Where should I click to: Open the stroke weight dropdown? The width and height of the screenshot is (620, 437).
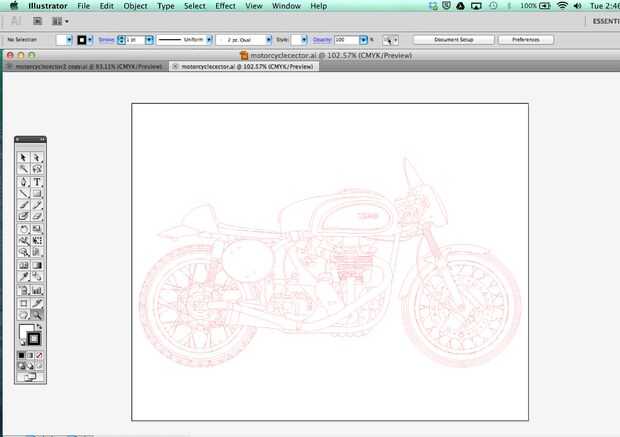(x=149, y=39)
